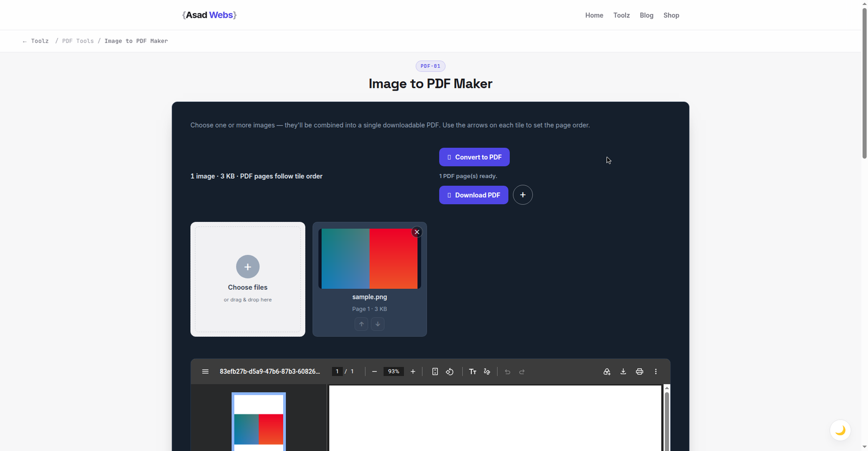Select the page 1 thumbnail in sidebar

click(259, 422)
